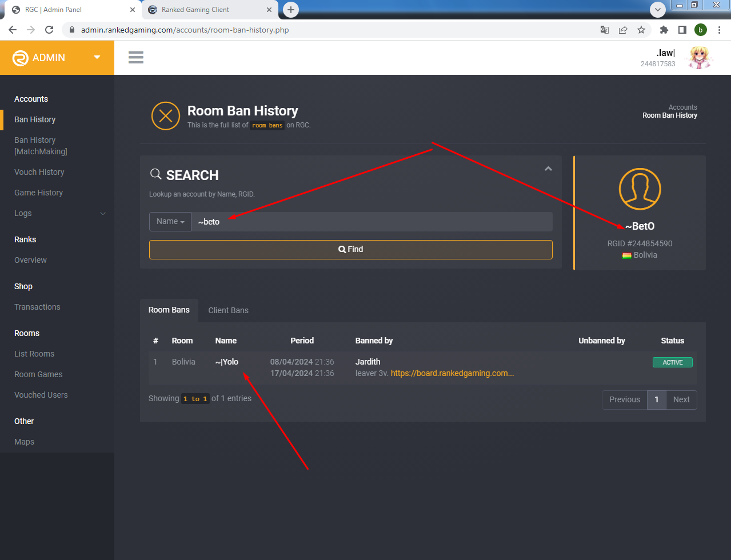Open Shop Transactions in sidebar
The width and height of the screenshot is (731, 560).
[37, 307]
